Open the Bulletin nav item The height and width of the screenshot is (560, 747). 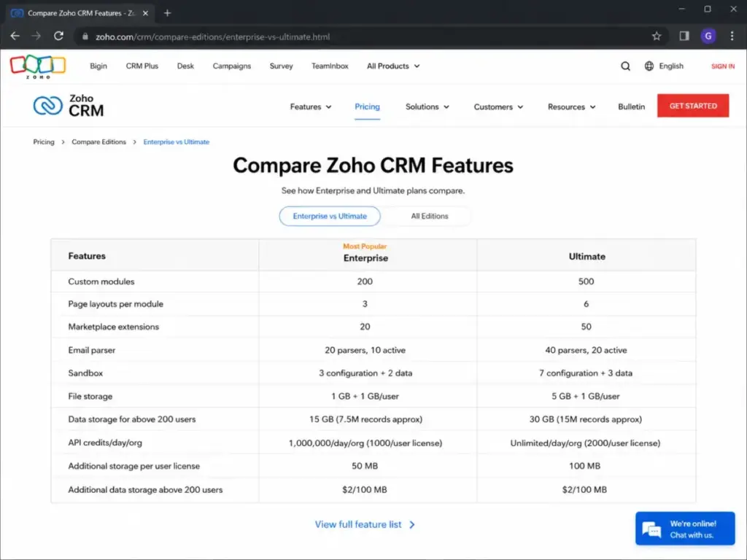point(631,106)
